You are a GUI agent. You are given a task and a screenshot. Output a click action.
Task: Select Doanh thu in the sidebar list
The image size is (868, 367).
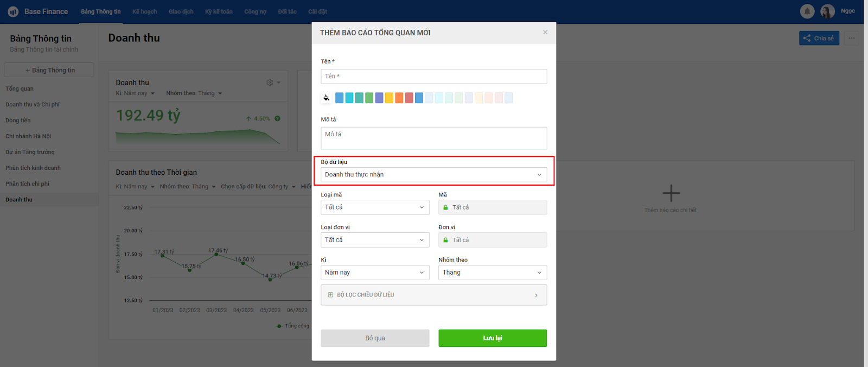point(19,200)
